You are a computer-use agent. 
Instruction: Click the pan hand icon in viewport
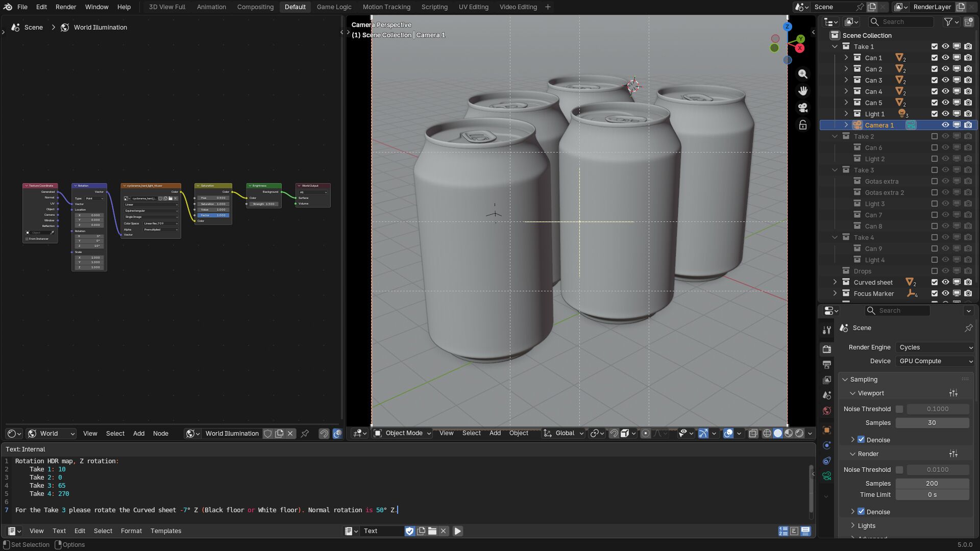[803, 91]
